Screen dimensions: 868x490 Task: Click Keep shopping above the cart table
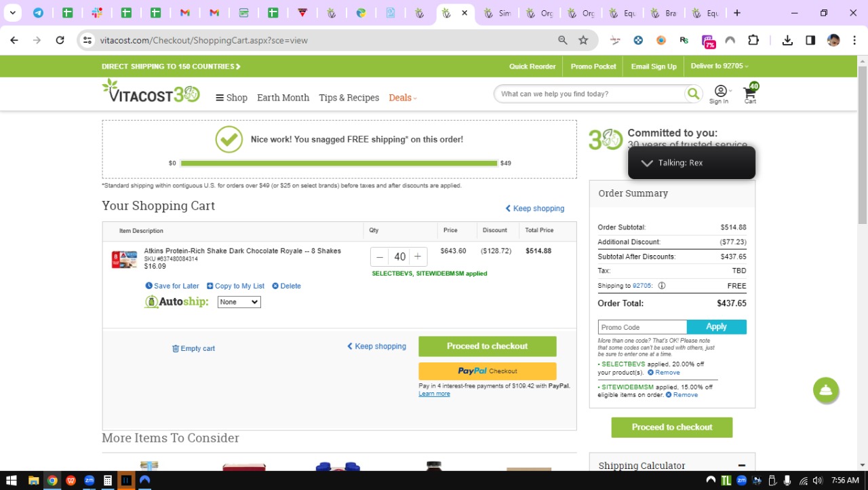[x=534, y=208]
